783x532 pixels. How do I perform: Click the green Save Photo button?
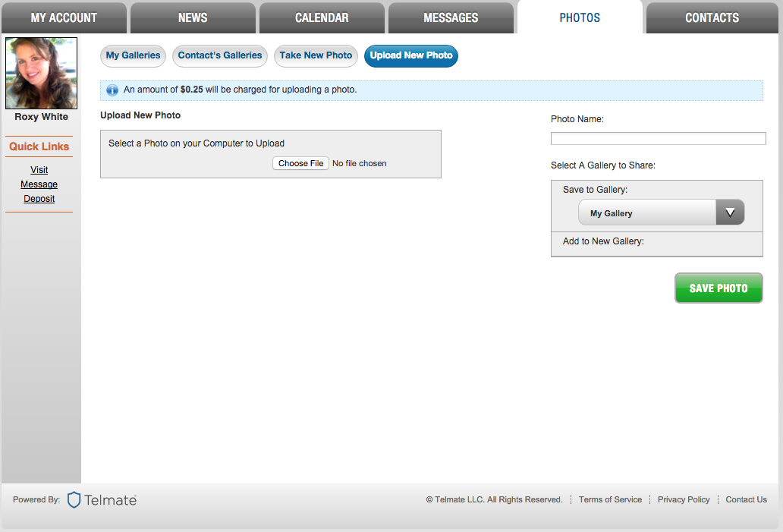click(719, 288)
